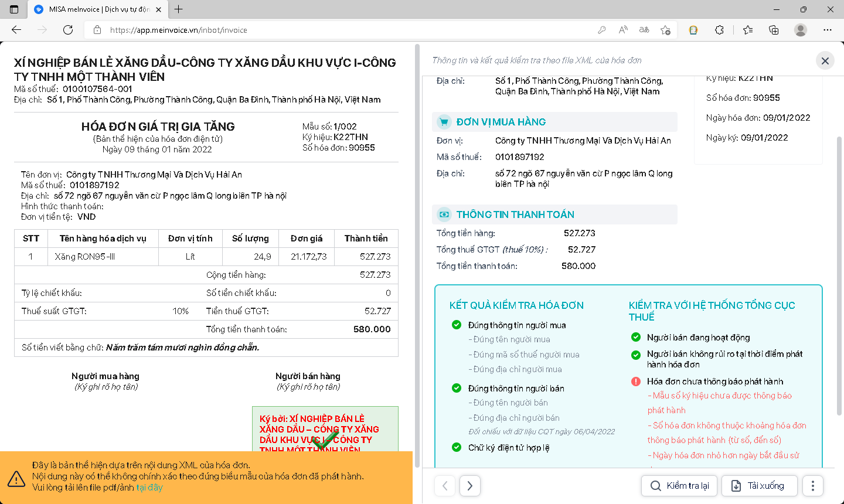The height and width of the screenshot is (504, 844).
Task: Go to next invoice arrow
Action: pos(470,486)
